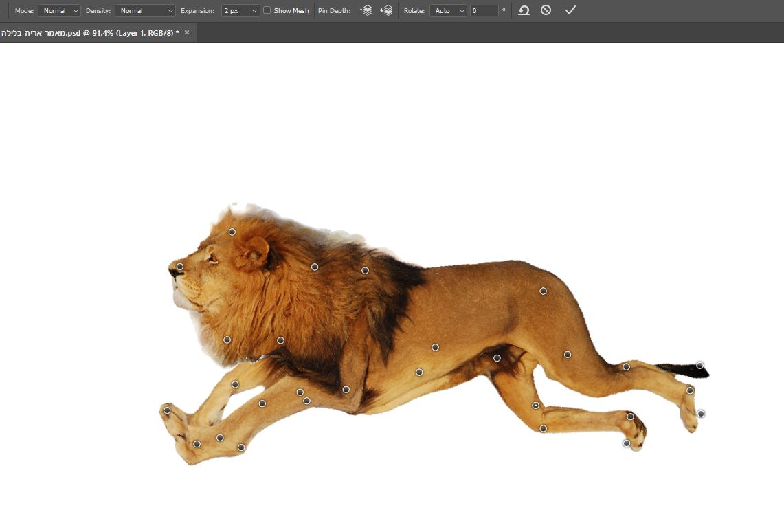
Task: Commit Puppet Warp with the checkmark icon
Action: [x=570, y=10]
